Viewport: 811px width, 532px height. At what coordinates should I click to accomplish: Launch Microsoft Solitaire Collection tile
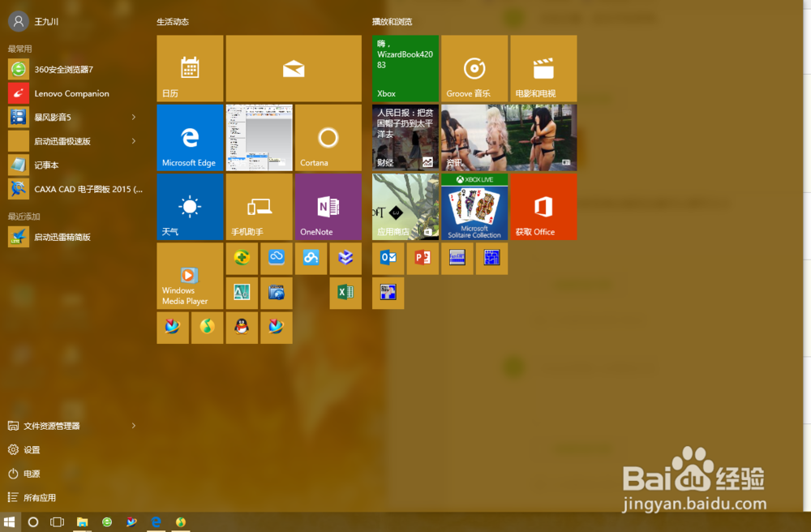pyautogui.click(x=474, y=207)
